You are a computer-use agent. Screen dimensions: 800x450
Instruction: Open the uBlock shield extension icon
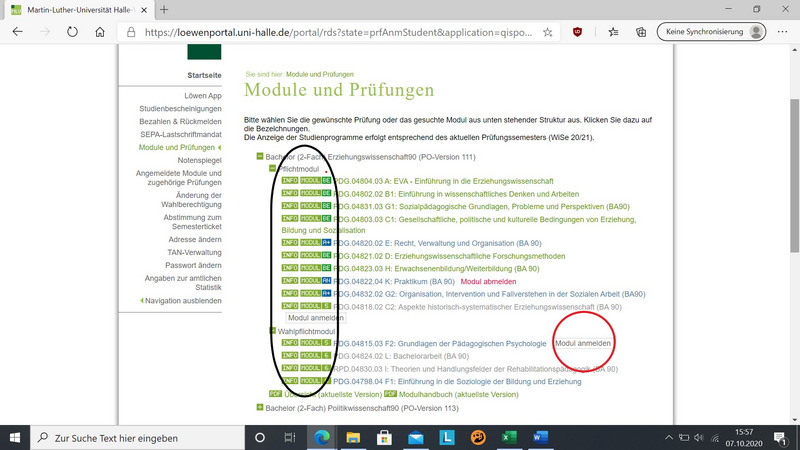point(578,32)
